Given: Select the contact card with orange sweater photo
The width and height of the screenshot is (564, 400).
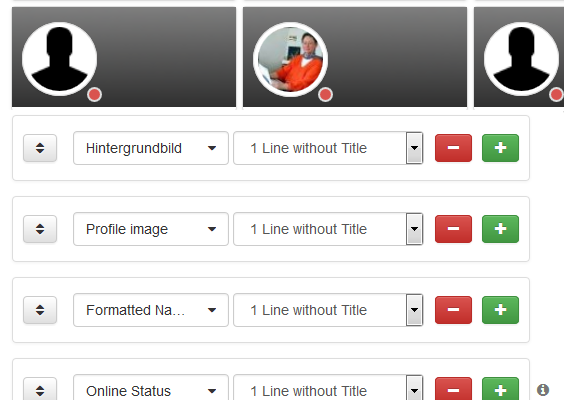Looking at the screenshot, I should (355, 57).
